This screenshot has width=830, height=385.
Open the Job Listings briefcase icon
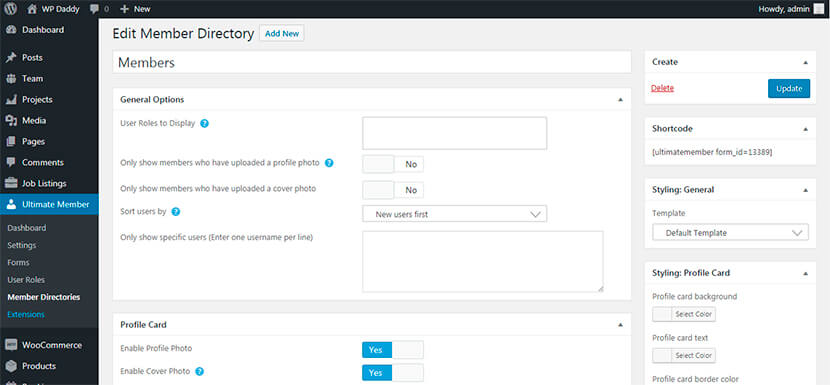click(x=11, y=184)
